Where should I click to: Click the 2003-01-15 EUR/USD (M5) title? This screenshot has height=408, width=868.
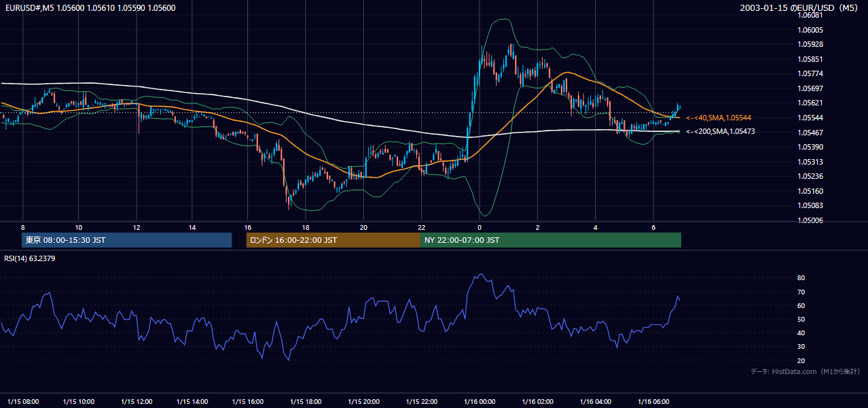coord(799,7)
